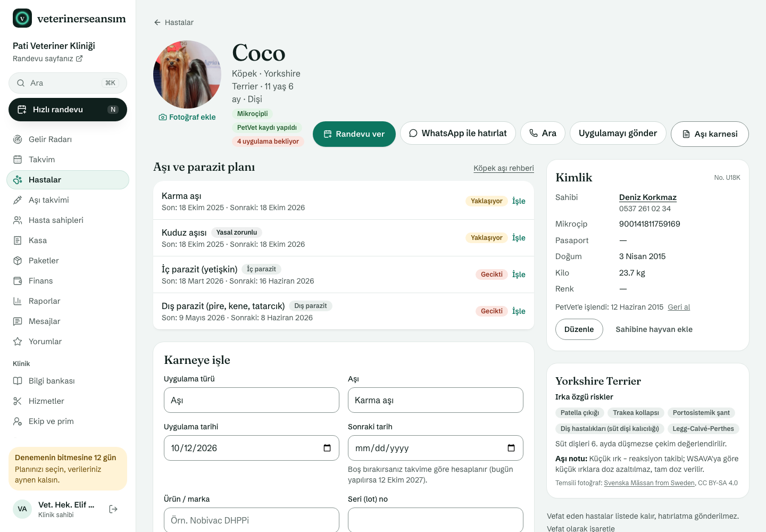This screenshot has width=766, height=532.
Task: Go to Aşı takvimi sidebar item
Action: [x=68, y=200]
